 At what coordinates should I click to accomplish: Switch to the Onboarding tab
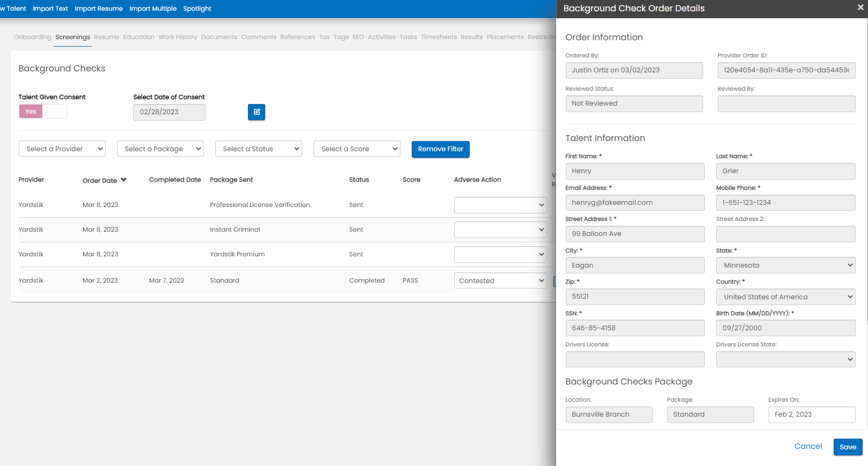tap(33, 37)
